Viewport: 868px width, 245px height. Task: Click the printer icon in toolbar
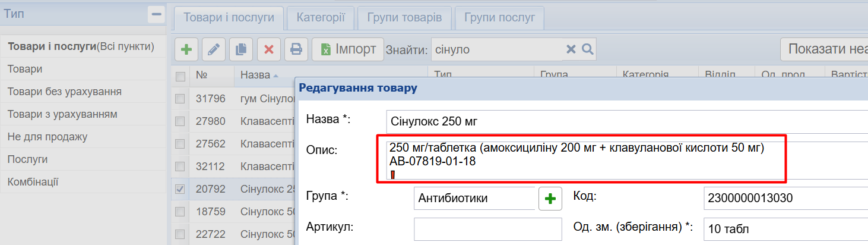pos(296,49)
